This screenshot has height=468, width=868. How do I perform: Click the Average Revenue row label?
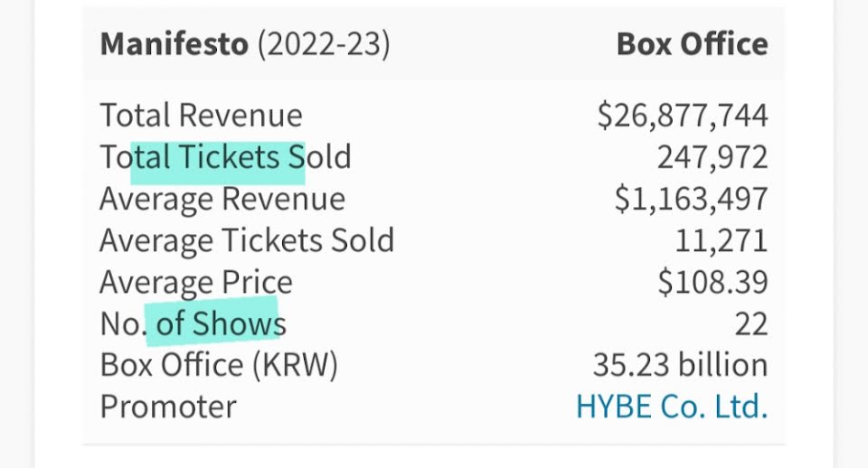click(x=222, y=199)
